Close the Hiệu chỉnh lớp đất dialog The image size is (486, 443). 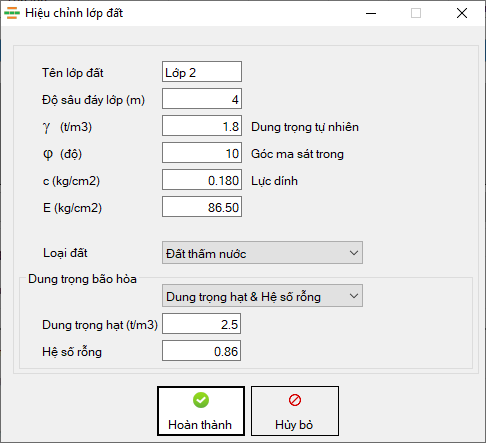coord(462,13)
